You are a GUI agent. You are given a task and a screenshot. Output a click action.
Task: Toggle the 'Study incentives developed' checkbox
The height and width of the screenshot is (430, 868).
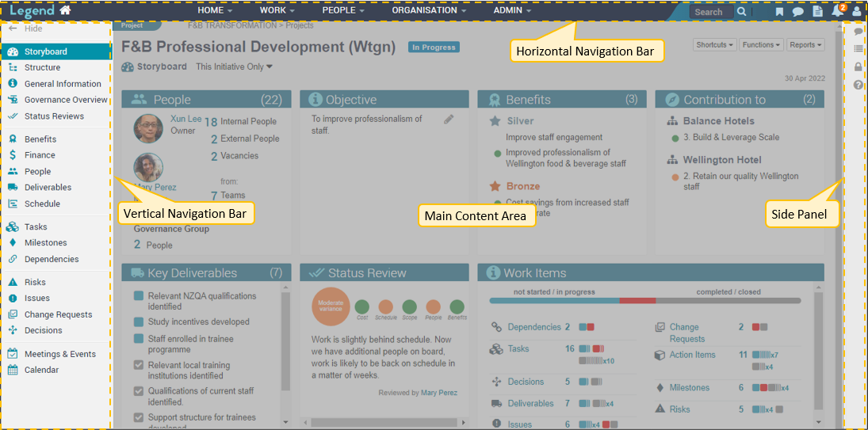[x=139, y=322]
